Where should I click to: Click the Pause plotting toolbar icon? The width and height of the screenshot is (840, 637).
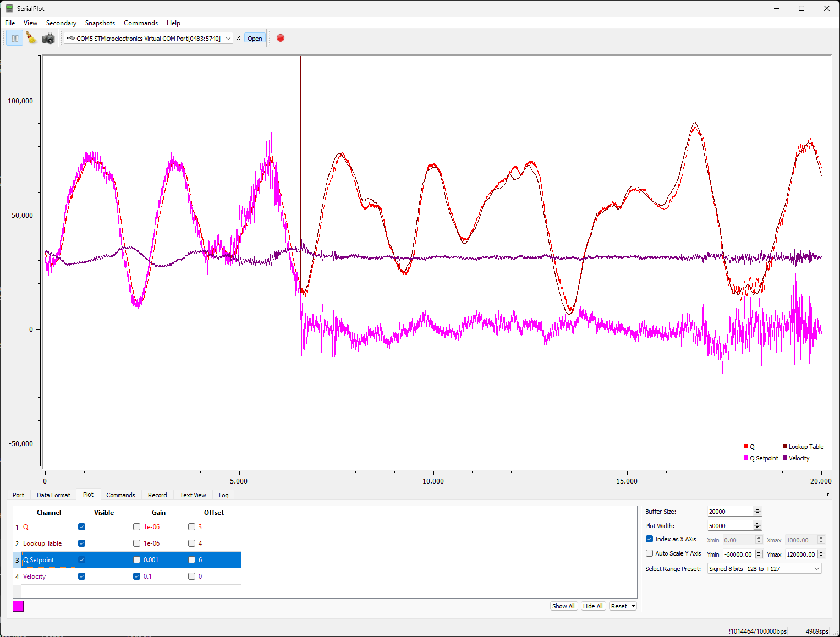pos(15,38)
